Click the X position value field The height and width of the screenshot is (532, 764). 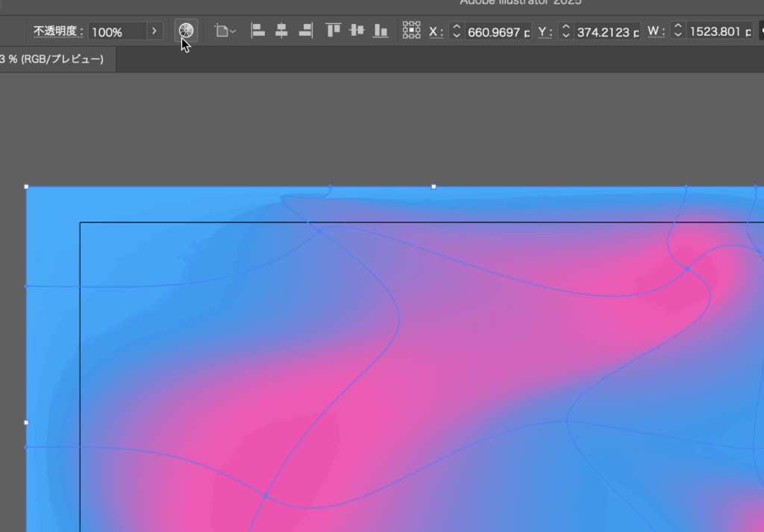click(498, 31)
